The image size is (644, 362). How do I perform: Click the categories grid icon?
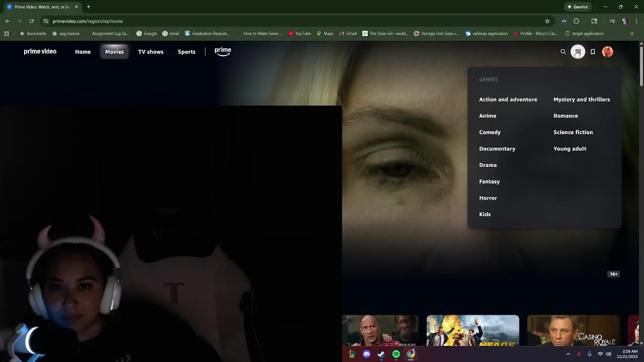point(578,52)
